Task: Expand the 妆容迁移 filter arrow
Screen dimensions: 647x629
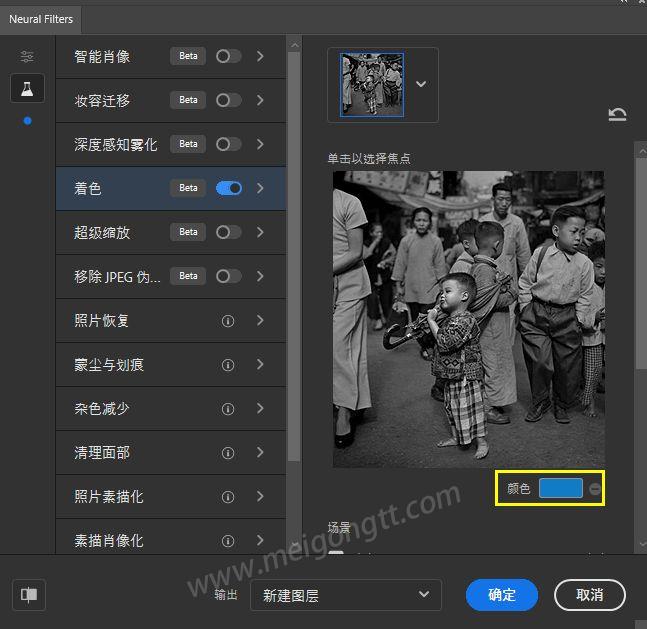Action: point(260,100)
